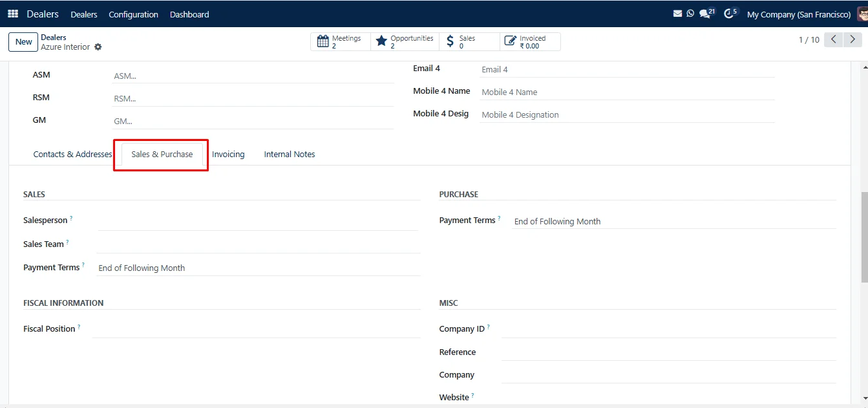This screenshot has height=408, width=868.
Task: Click the Email 4 input field
Action: [627, 69]
